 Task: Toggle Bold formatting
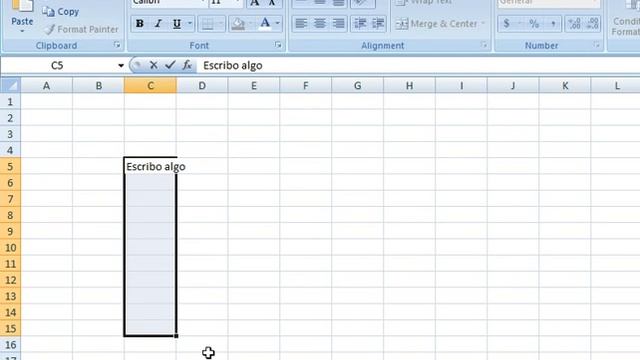pyautogui.click(x=140, y=24)
